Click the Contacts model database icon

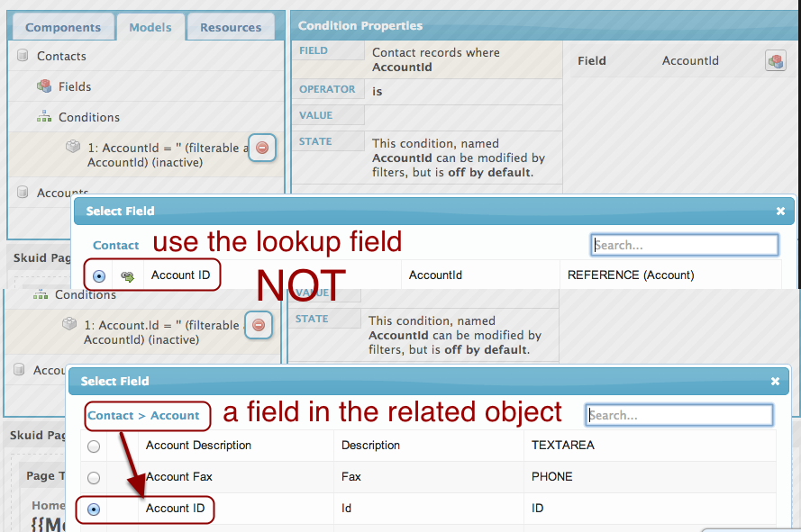pyautogui.click(x=23, y=57)
